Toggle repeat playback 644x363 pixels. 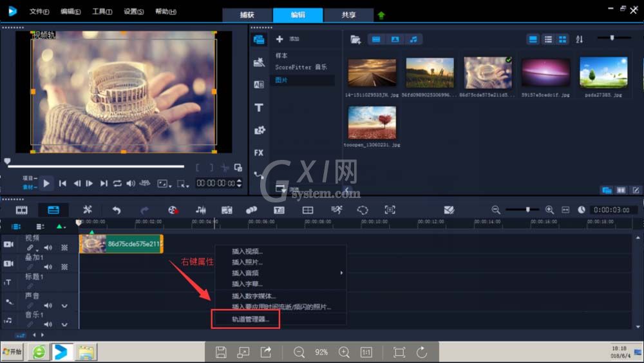point(117,183)
